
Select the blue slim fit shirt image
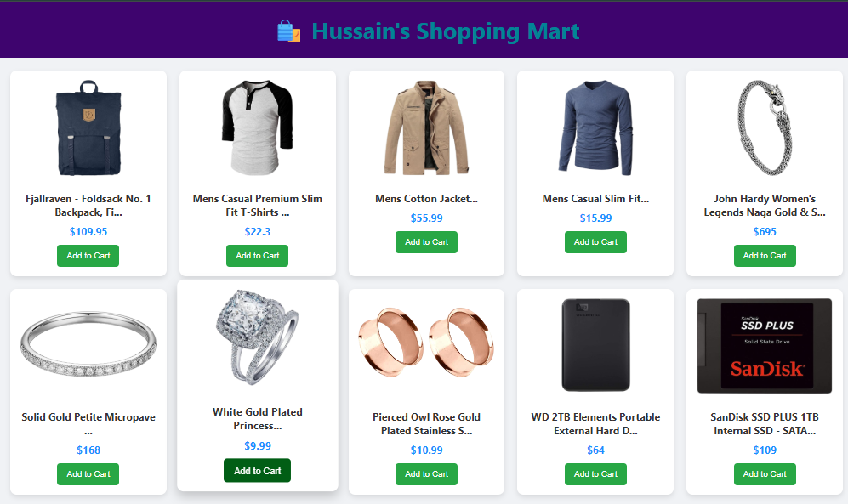595,128
